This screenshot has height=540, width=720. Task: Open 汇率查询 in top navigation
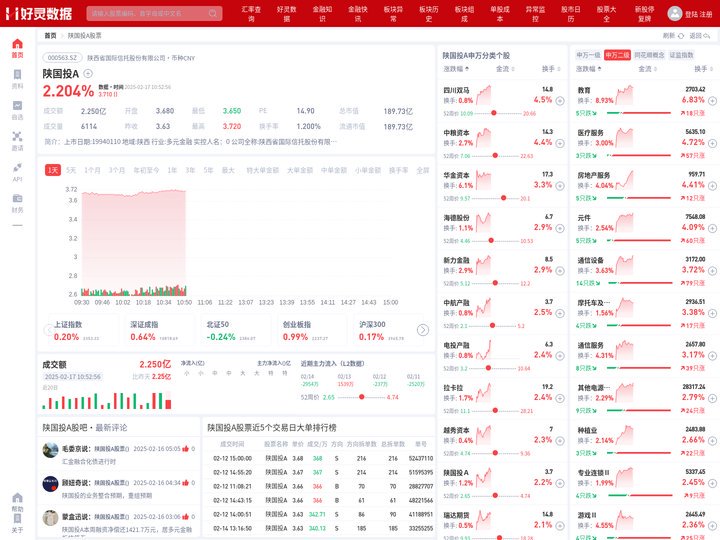click(x=251, y=14)
